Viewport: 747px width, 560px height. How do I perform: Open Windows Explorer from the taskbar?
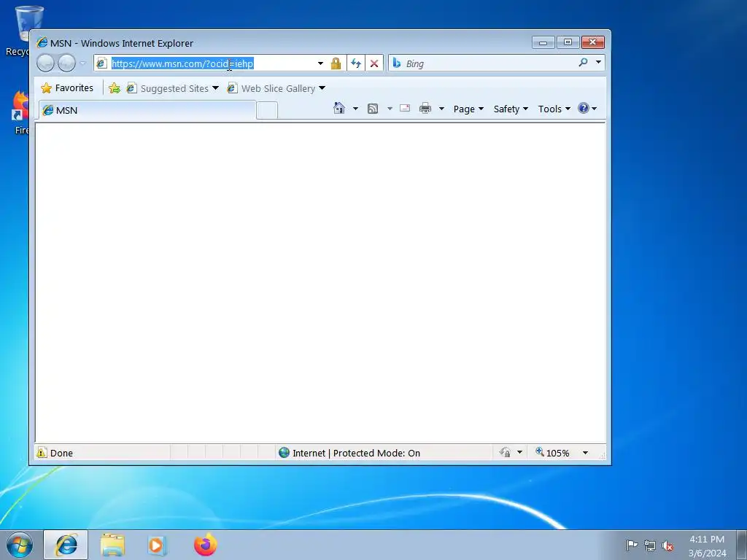coord(112,545)
